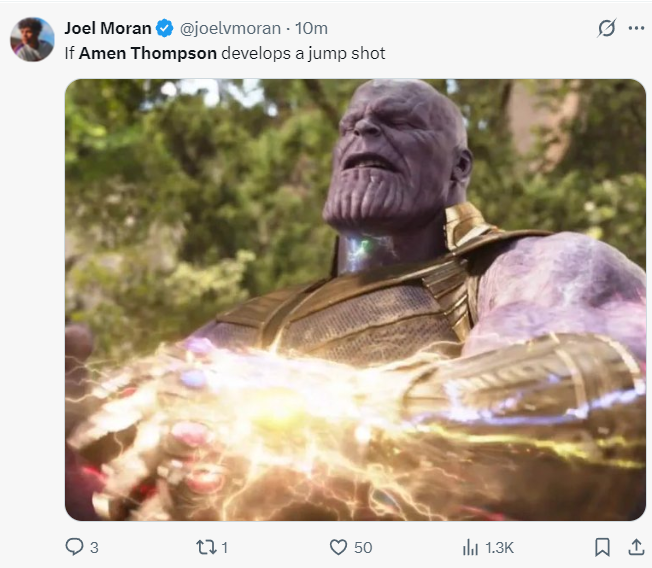652x568 pixels.
Task: Click the tweet text 'develops a jump shot'
Action: pyautogui.click(x=304, y=53)
